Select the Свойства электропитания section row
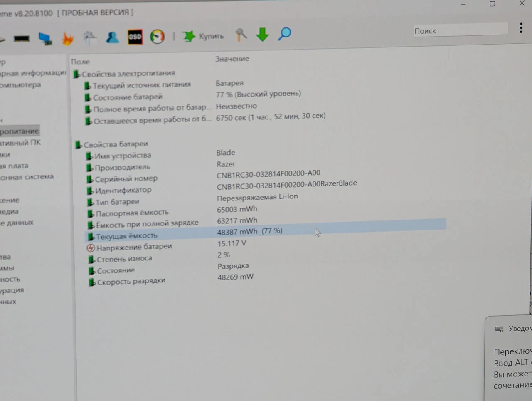 click(124, 74)
